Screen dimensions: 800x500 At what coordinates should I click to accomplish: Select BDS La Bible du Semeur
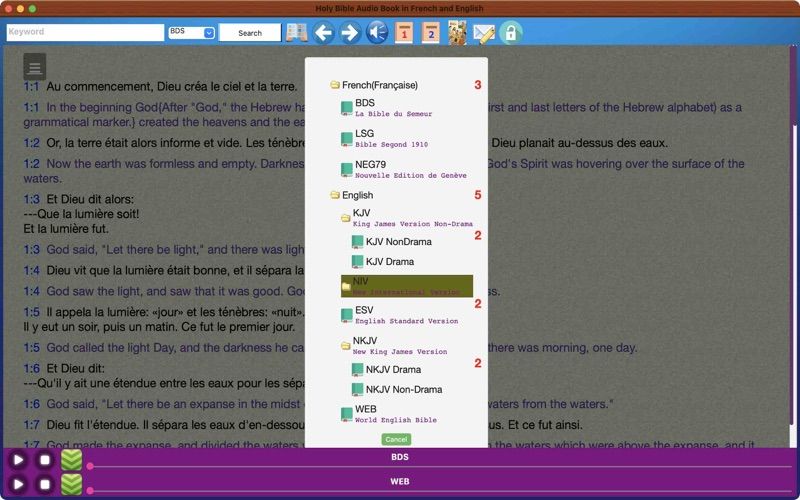[393, 108]
